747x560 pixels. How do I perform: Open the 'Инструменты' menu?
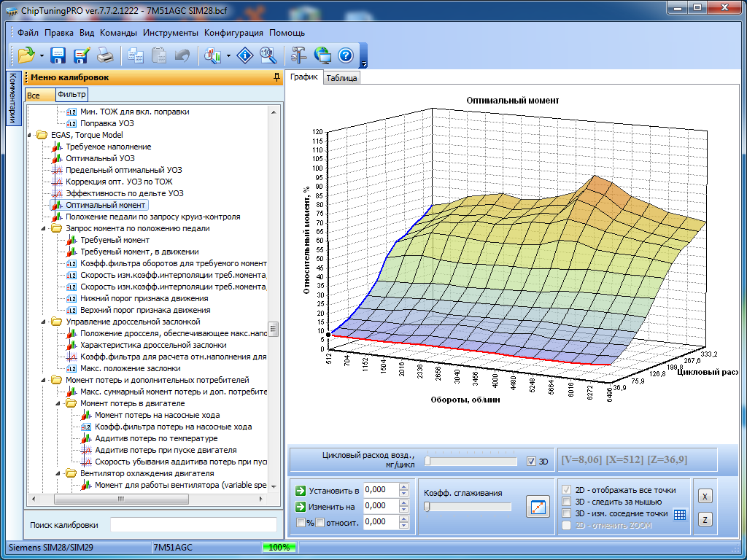point(171,33)
